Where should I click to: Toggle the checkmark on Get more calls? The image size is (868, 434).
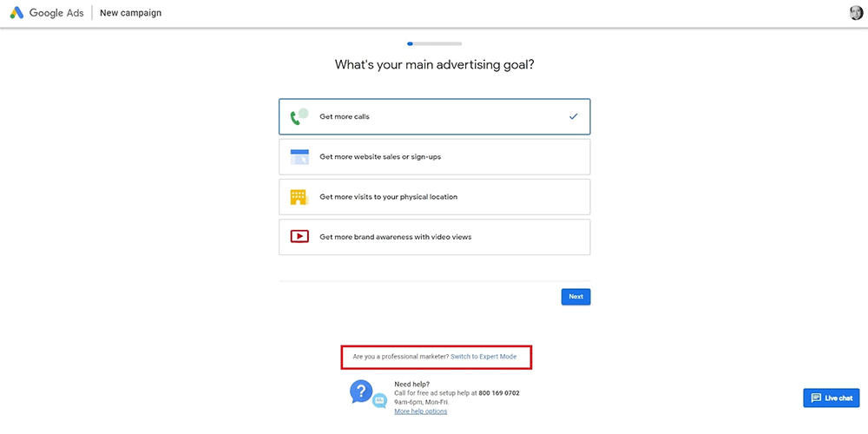pos(573,116)
